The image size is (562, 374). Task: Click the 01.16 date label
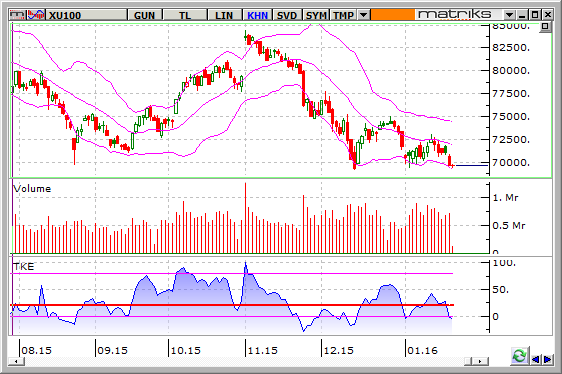[423, 350]
